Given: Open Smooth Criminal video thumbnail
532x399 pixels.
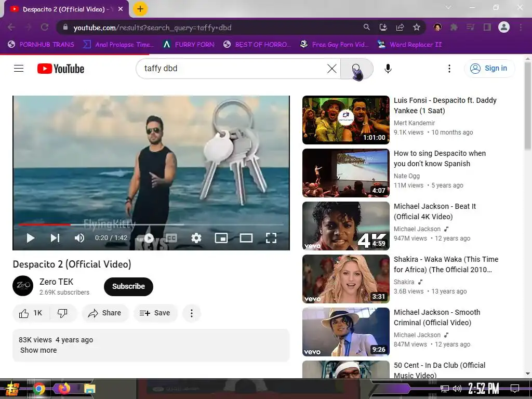Looking at the screenshot, I should [345, 332].
